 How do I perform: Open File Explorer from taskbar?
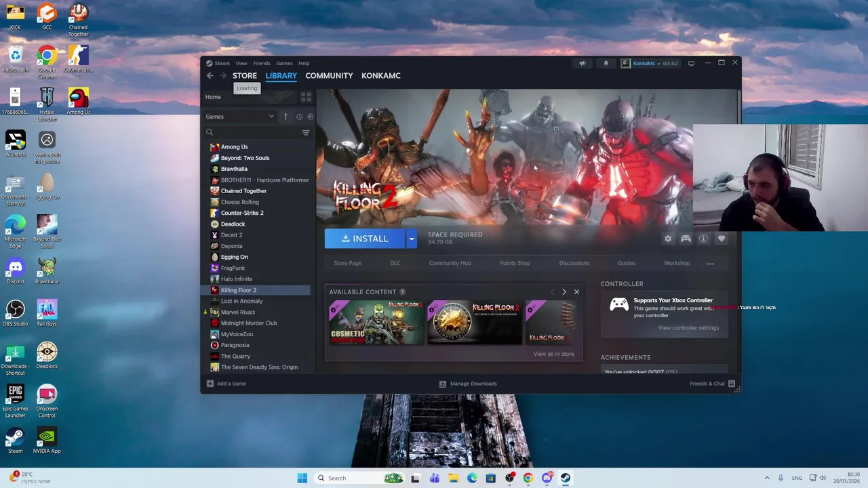click(x=453, y=478)
